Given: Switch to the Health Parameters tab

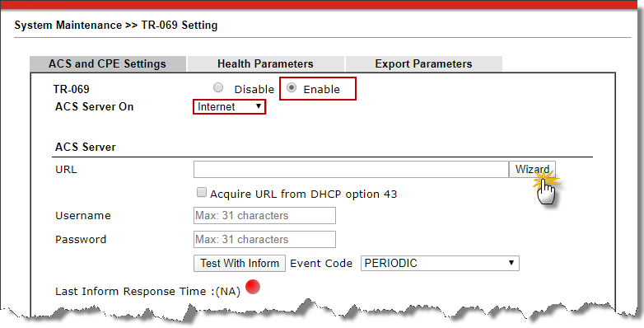Looking at the screenshot, I should [x=265, y=63].
